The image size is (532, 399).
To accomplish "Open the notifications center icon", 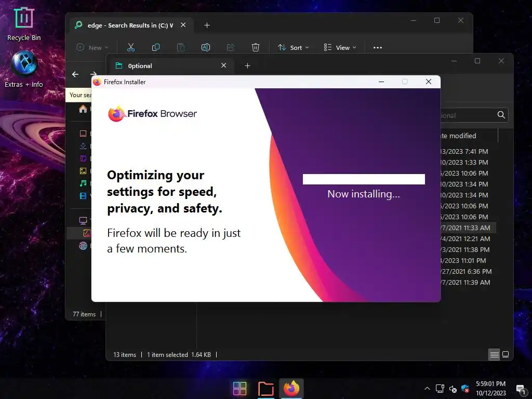I will 521,390.
